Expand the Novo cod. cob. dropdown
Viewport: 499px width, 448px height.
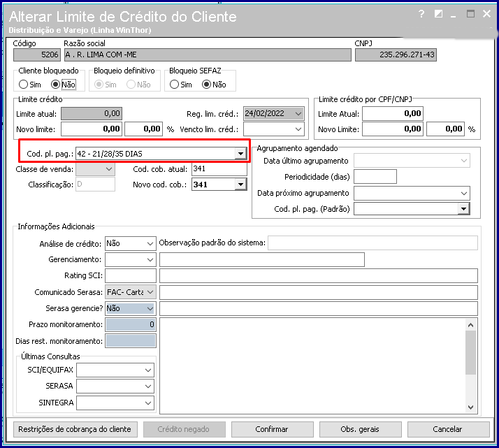click(240, 185)
